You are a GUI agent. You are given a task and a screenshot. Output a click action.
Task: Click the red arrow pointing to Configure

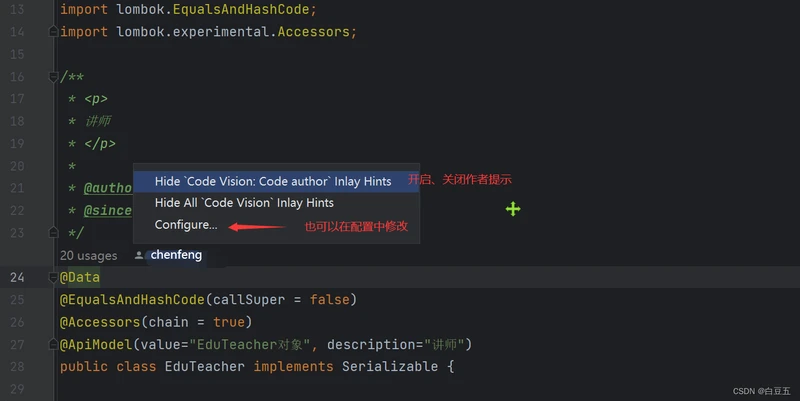(256, 227)
